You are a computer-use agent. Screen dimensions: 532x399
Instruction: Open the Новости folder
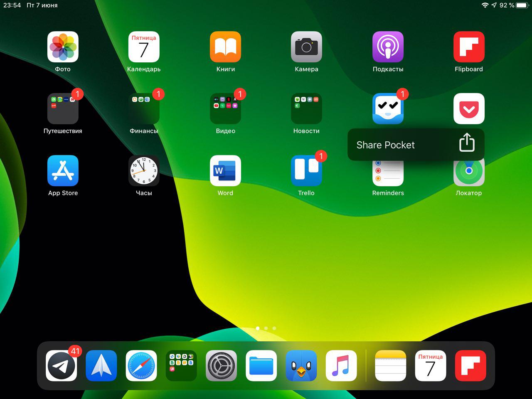click(306, 108)
